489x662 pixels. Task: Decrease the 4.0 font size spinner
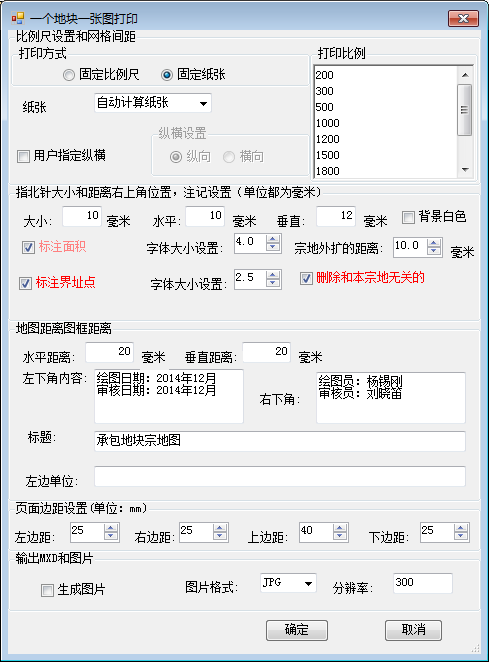point(273,248)
